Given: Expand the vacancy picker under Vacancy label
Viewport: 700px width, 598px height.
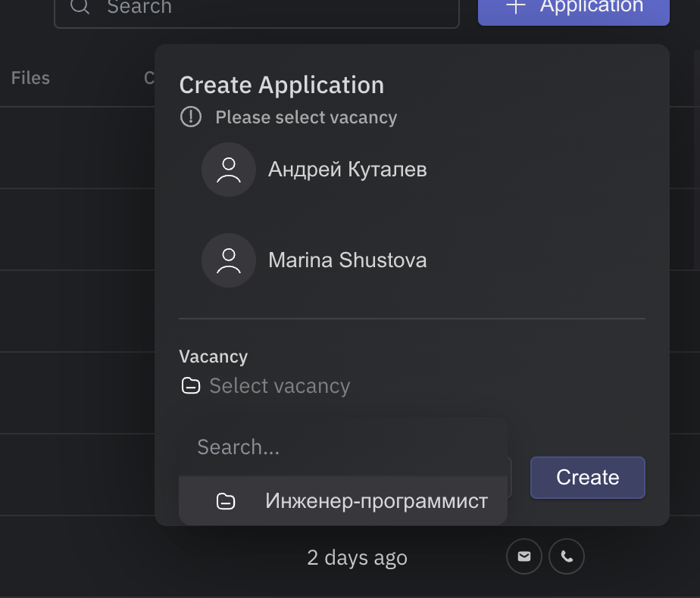Looking at the screenshot, I should pyautogui.click(x=279, y=386).
